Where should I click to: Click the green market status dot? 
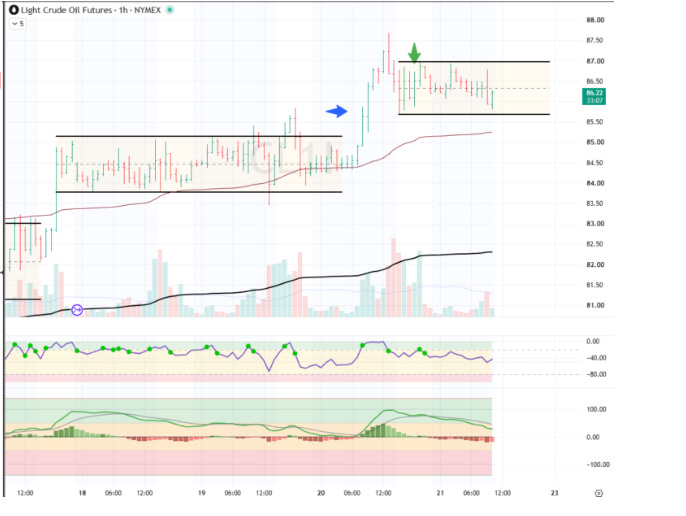point(170,10)
